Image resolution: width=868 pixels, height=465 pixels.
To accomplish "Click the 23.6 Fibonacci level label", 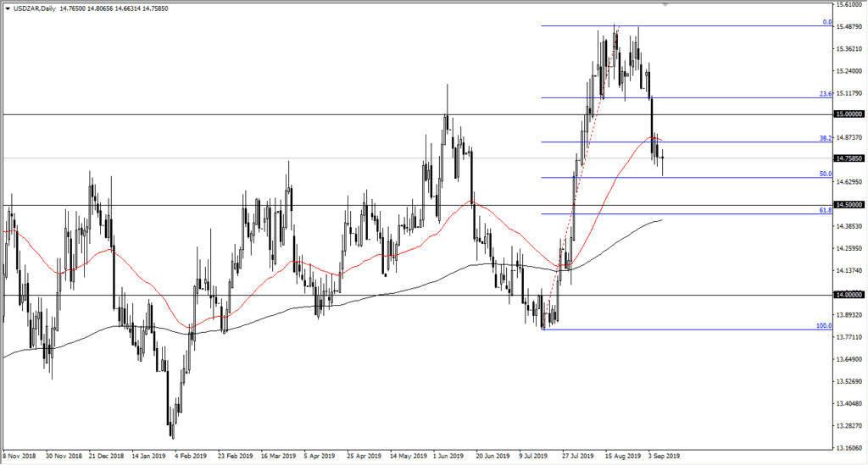I will 825,93.
